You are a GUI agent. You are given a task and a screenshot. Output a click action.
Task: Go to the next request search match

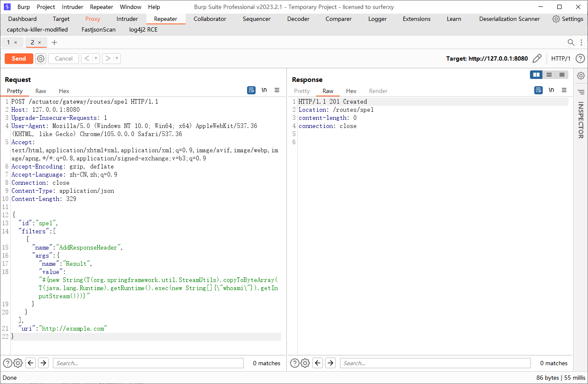(x=44, y=363)
